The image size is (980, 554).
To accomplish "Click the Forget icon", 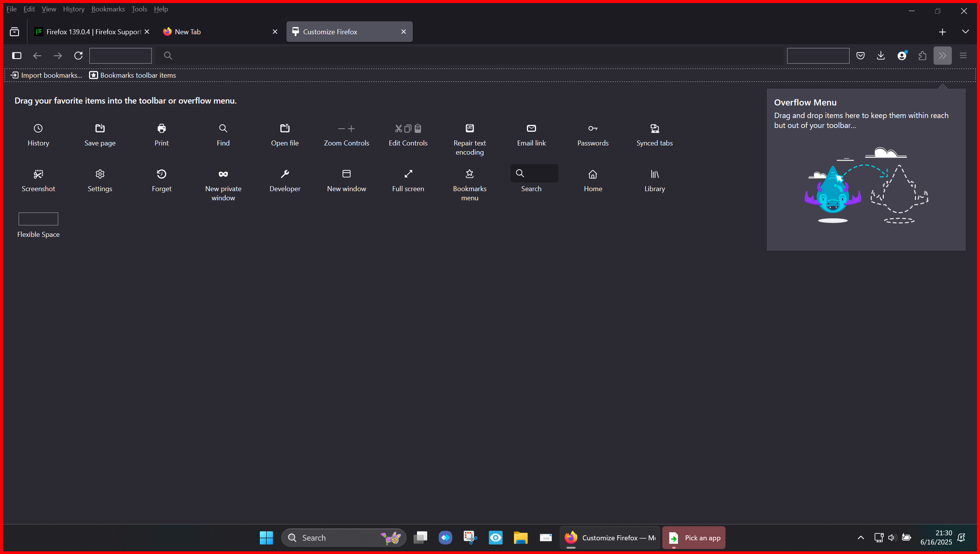I will [x=161, y=174].
